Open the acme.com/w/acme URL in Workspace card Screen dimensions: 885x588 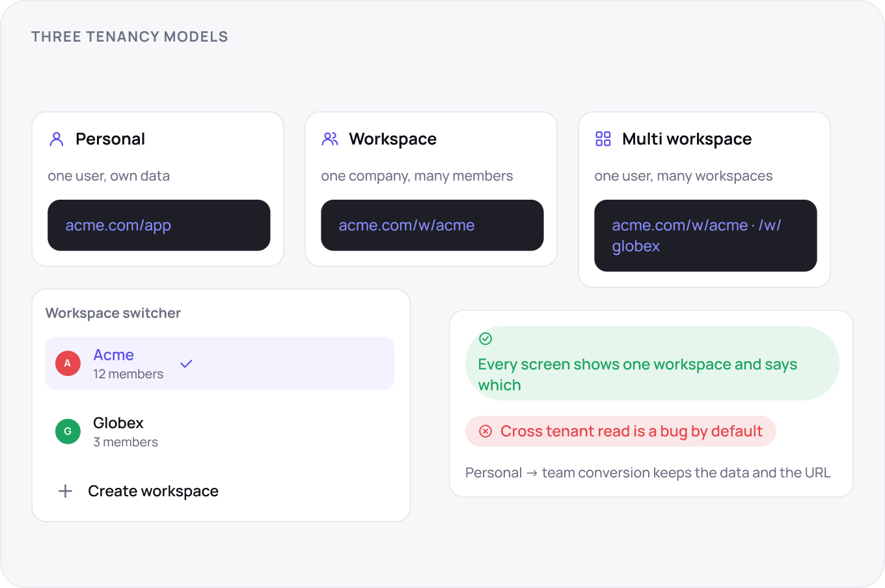tap(407, 225)
